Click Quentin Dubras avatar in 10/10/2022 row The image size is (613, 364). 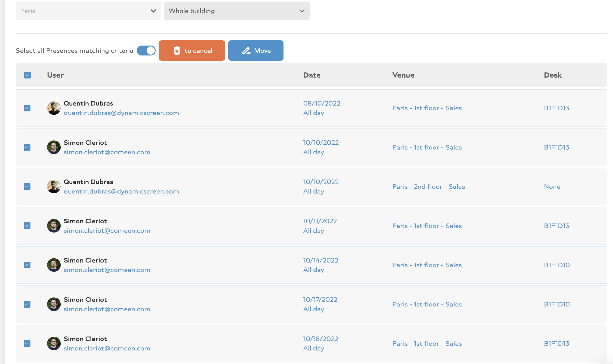[x=54, y=187]
